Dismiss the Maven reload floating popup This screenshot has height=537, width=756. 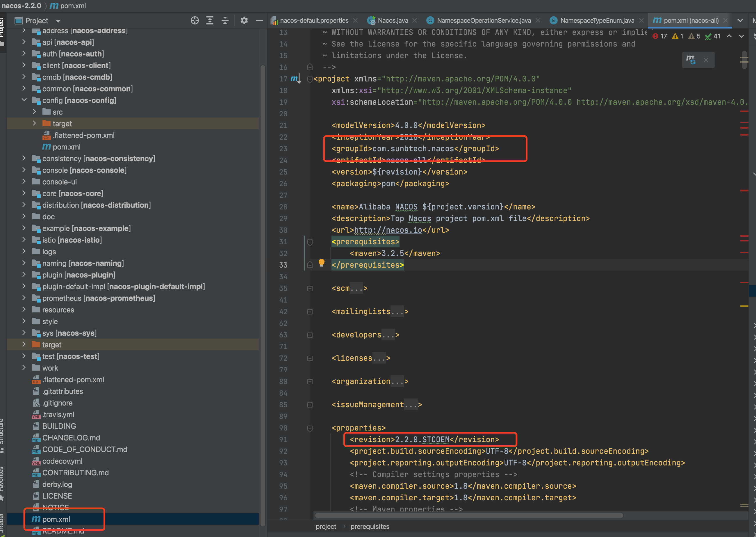[x=706, y=60]
